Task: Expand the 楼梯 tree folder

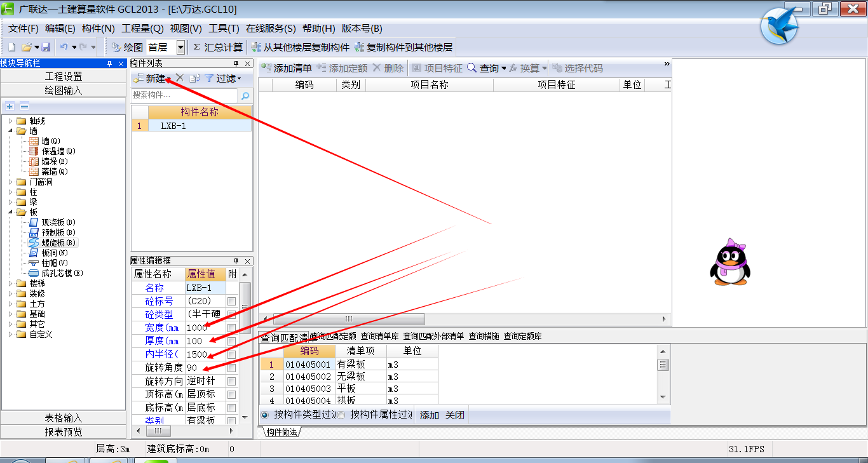Action: pos(10,283)
